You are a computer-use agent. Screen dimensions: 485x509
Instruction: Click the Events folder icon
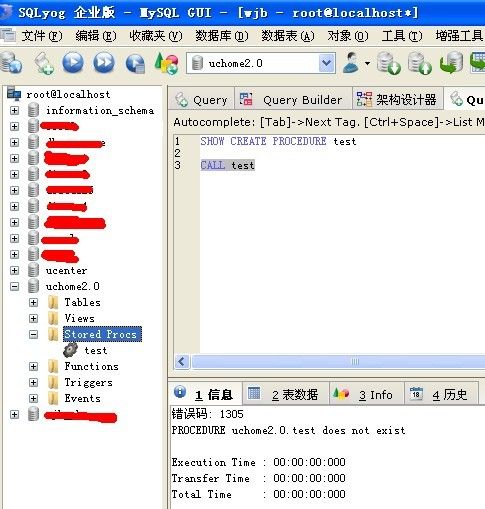[53, 398]
